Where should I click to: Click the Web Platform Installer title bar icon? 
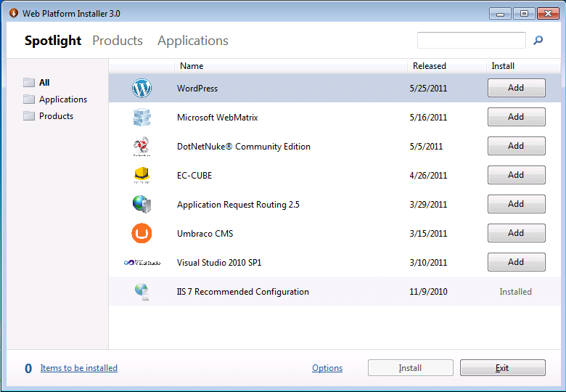click(x=14, y=13)
